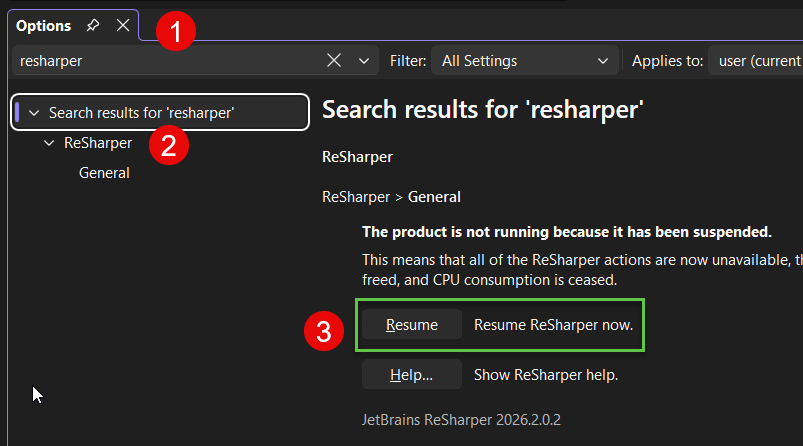Select the Options tab

(44, 26)
